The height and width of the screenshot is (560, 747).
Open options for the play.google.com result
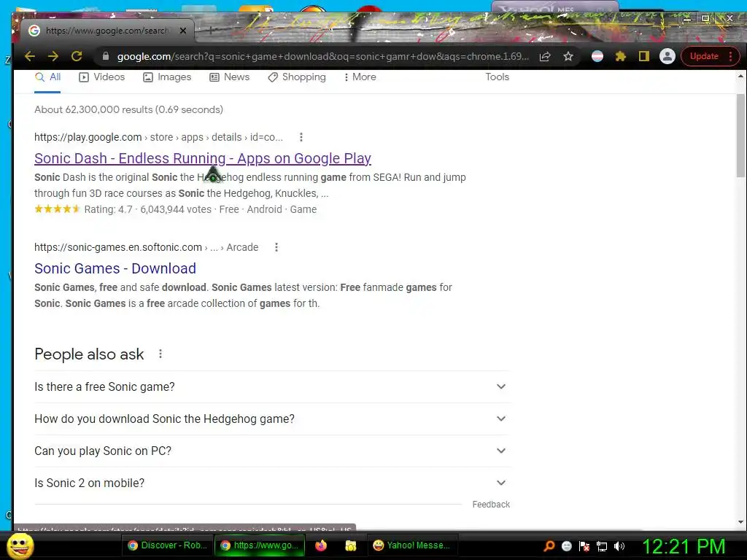click(x=301, y=137)
